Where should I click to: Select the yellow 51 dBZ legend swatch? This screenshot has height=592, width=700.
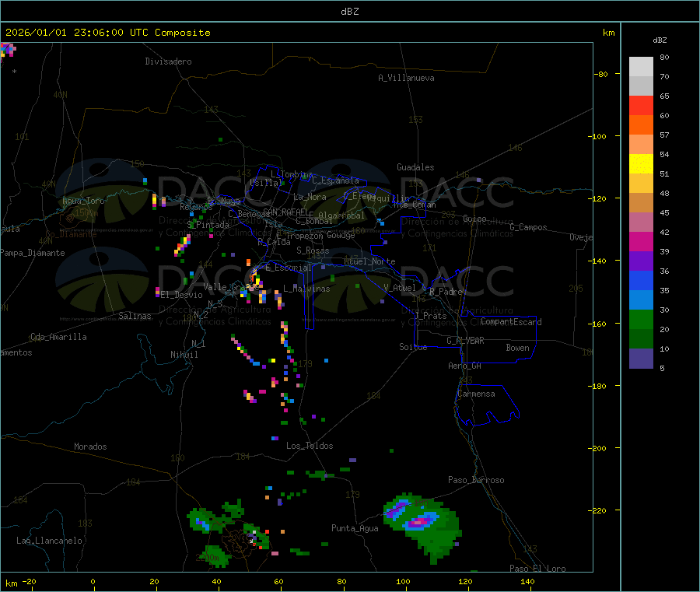(641, 164)
